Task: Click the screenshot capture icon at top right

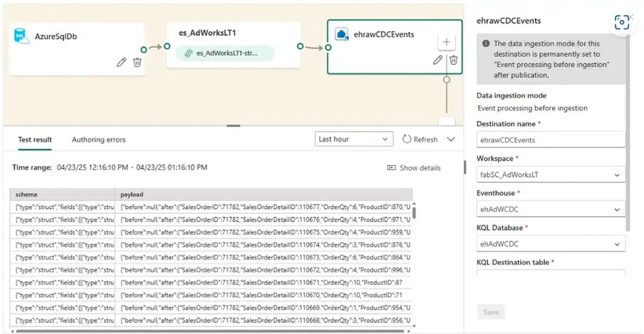Action: click(621, 22)
